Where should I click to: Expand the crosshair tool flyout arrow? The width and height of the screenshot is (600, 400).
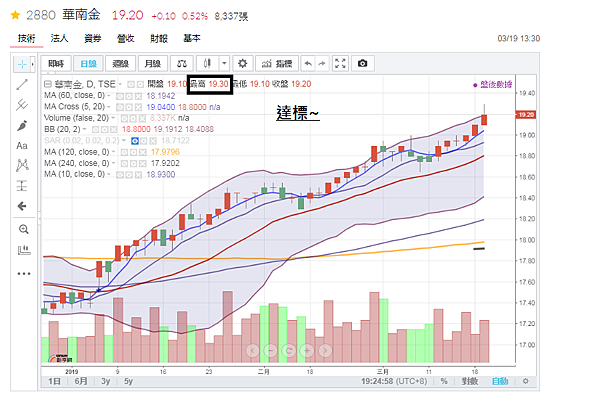click(32, 64)
